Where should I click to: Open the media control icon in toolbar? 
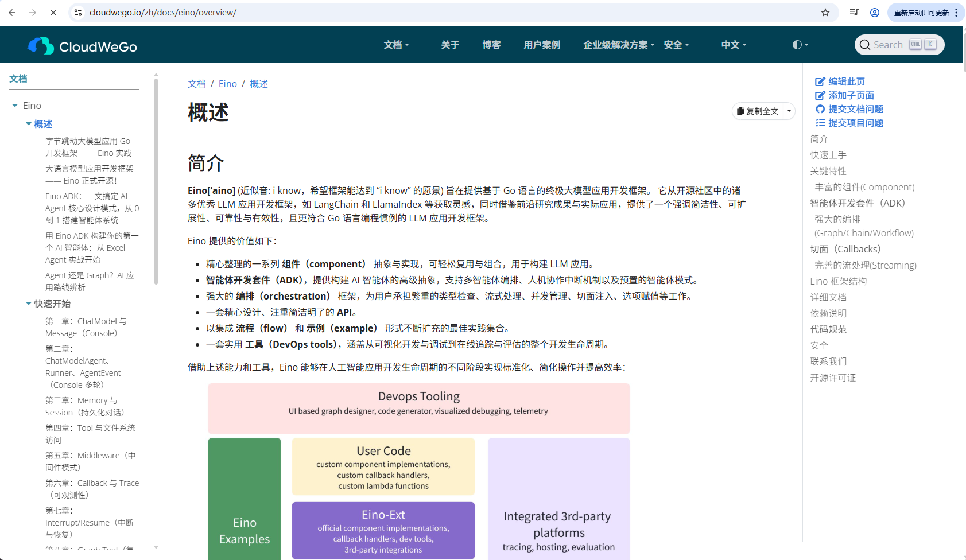[x=854, y=13]
